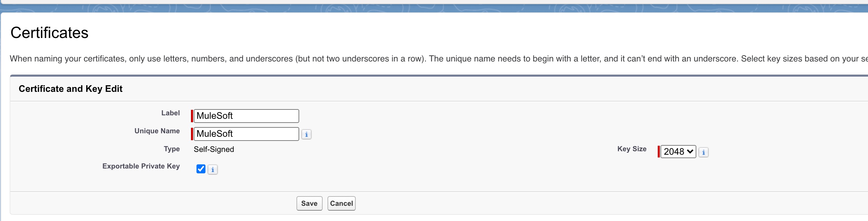This screenshot has width=868, height=221.
Task: Click the blue patterned banner at top
Action: click(434, 8)
